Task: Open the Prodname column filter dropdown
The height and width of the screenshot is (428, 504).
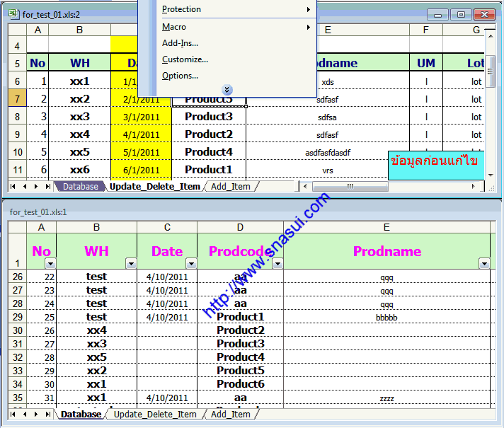Action: click(x=484, y=264)
